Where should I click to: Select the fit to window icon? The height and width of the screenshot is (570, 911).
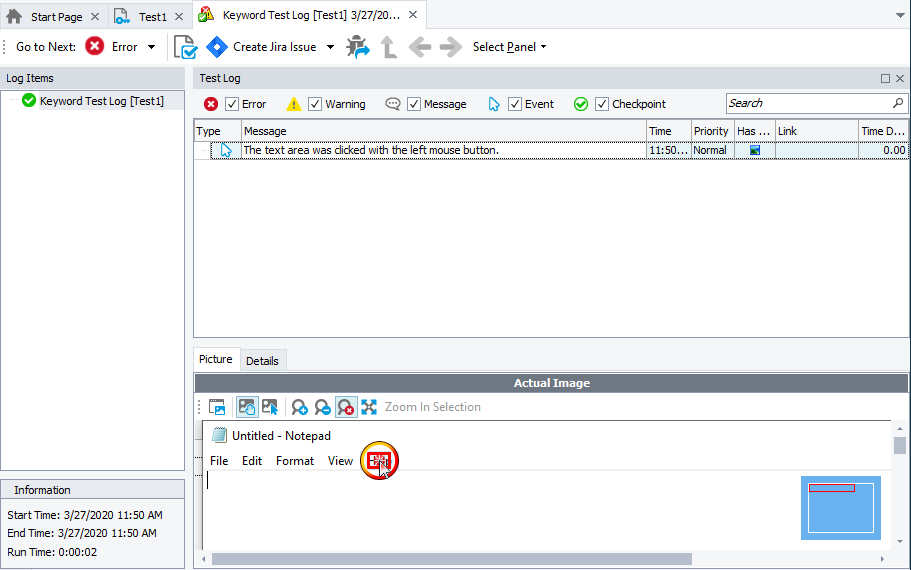(369, 407)
